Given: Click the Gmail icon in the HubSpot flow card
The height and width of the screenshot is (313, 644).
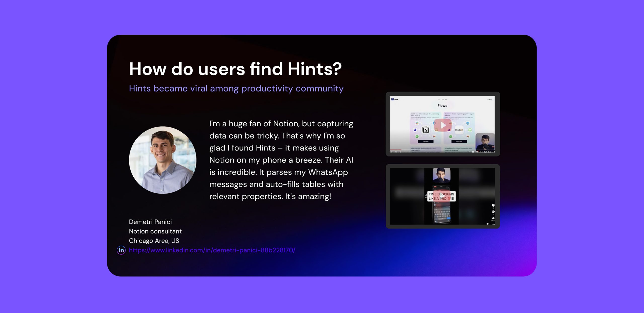Looking at the screenshot, I should click(x=468, y=136).
